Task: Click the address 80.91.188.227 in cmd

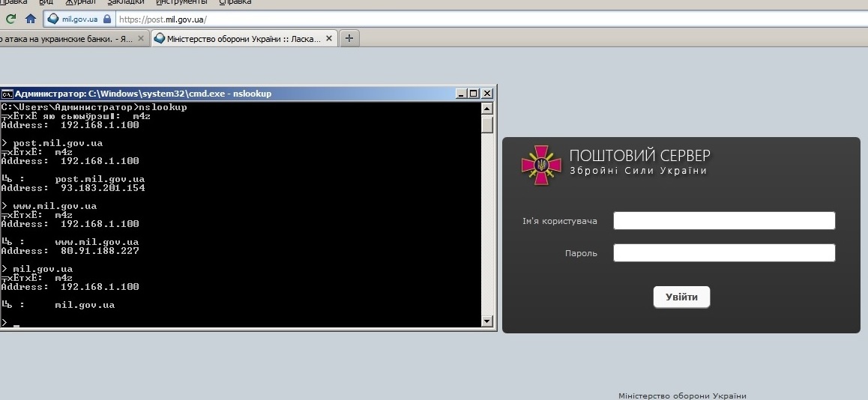Action: pos(100,251)
